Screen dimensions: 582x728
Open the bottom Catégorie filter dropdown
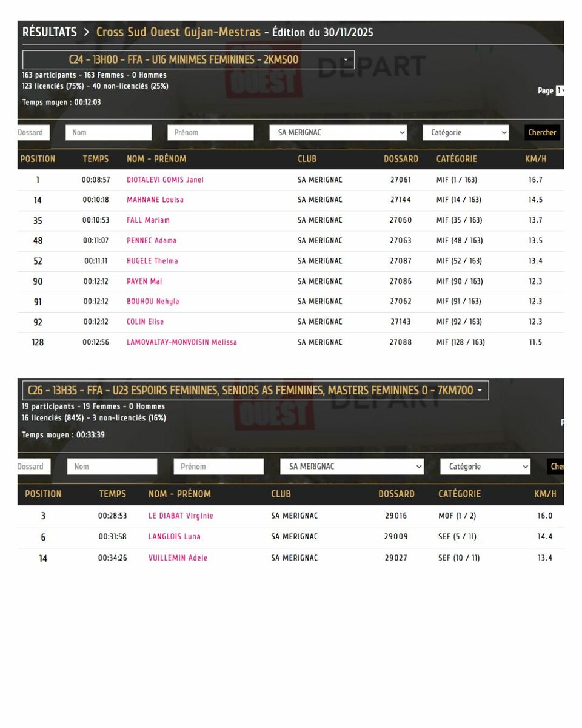[x=484, y=467]
